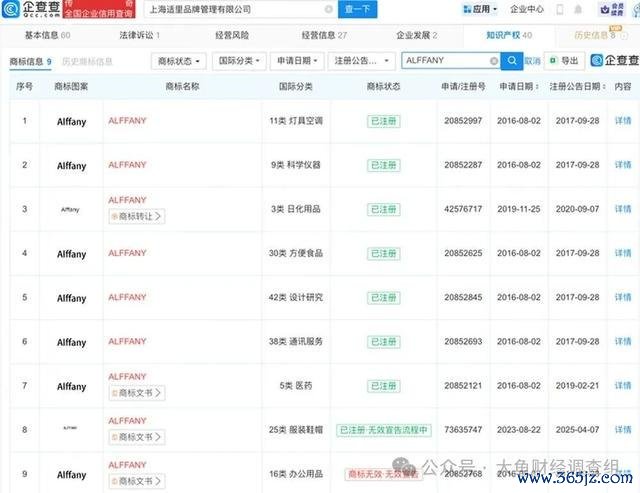Click registration number 20852997
Image resolution: width=640 pixels, height=493 pixels.
[463, 121]
